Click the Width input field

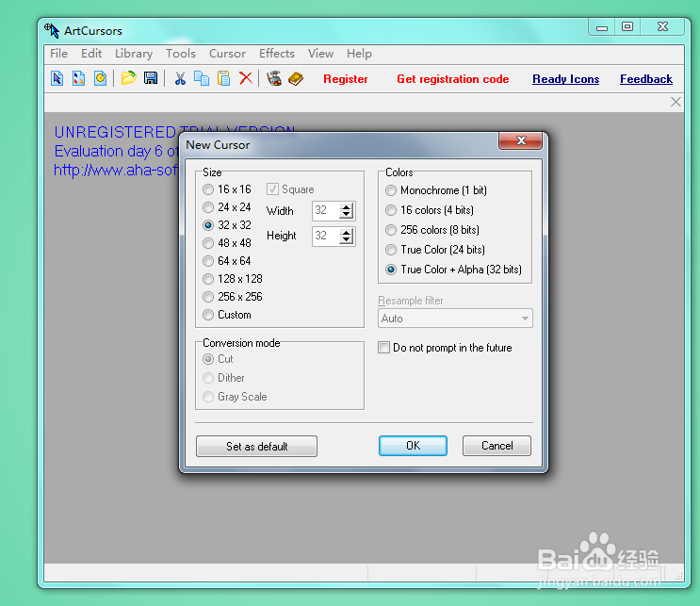[x=326, y=211]
